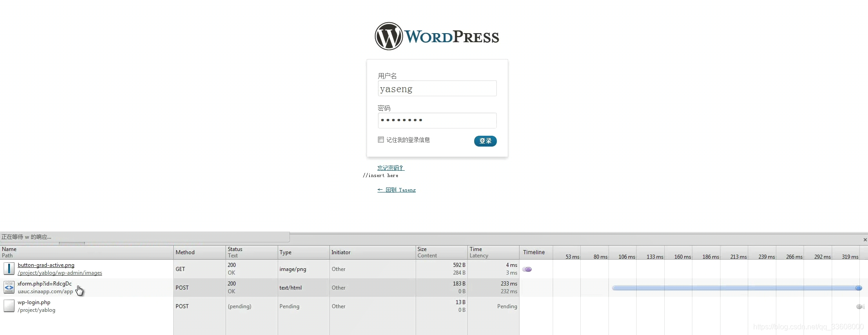
Task: Click the purple button-grad-active timeline marker
Action: (527, 269)
